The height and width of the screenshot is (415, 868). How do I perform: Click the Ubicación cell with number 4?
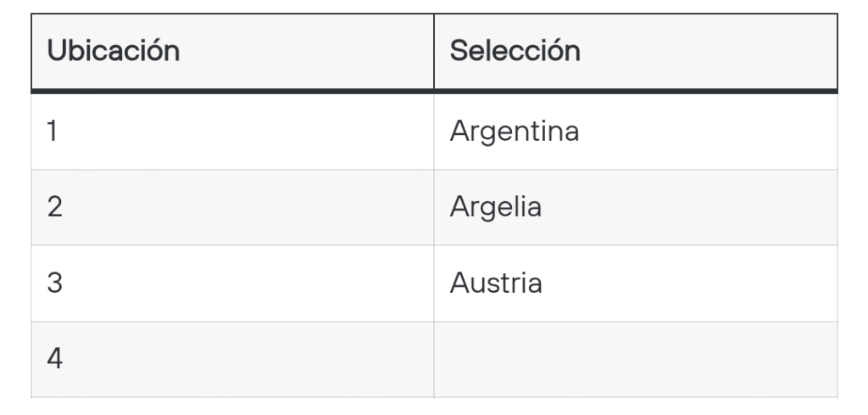[232, 359]
